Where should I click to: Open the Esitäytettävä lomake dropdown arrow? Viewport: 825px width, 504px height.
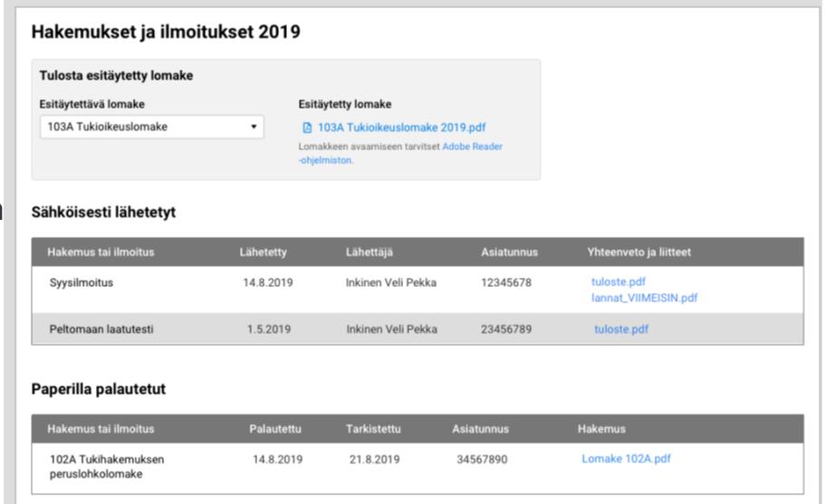[x=254, y=127]
